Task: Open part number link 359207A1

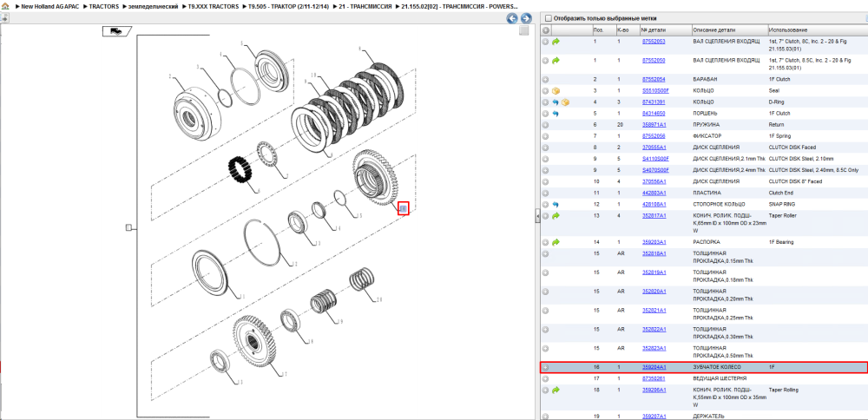Action: tap(654, 417)
